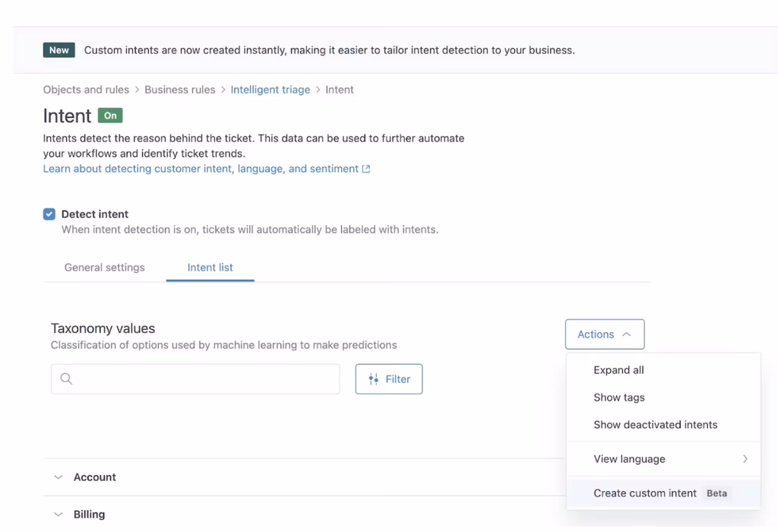Click the Account category label
The width and height of the screenshot is (778, 532).
[x=94, y=477]
